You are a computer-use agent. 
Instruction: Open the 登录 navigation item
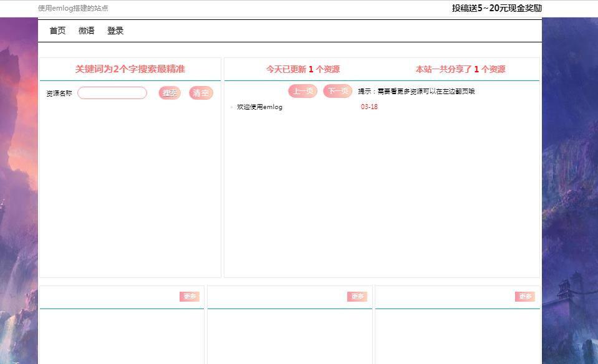point(115,31)
